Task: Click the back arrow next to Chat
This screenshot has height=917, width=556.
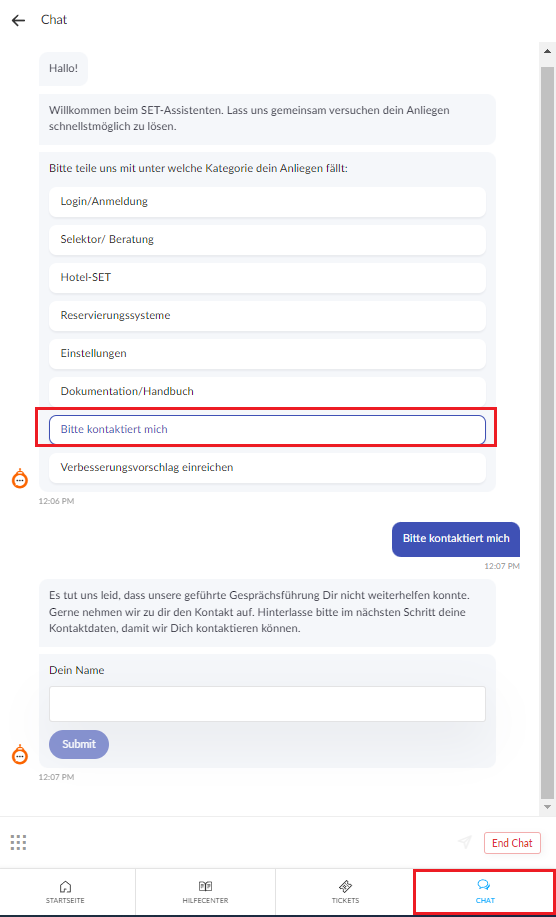Action: [19, 20]
